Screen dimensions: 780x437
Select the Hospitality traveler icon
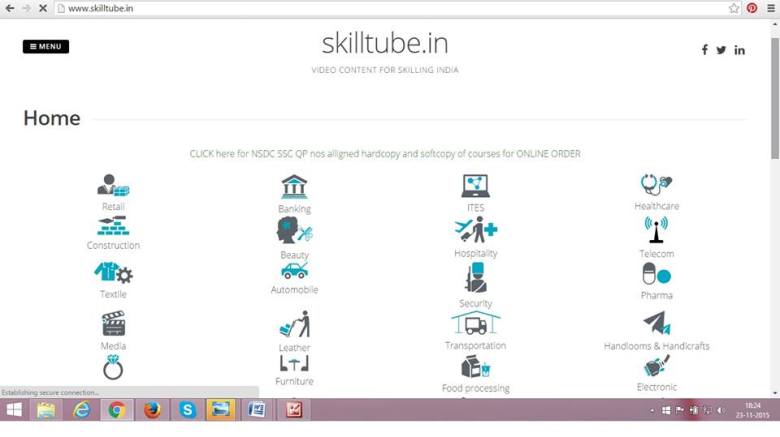coord(476,229)
